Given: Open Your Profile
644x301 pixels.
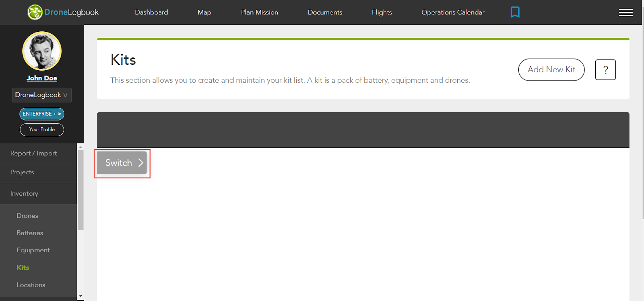Looking at the screenshot, I should click(42, 129).
